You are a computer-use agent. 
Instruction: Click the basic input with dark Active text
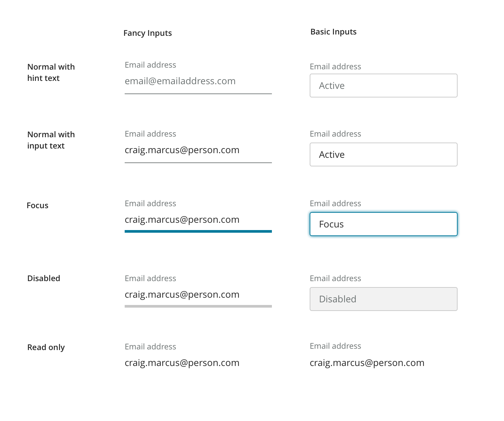pyautogui.click(x=383, y=154)
